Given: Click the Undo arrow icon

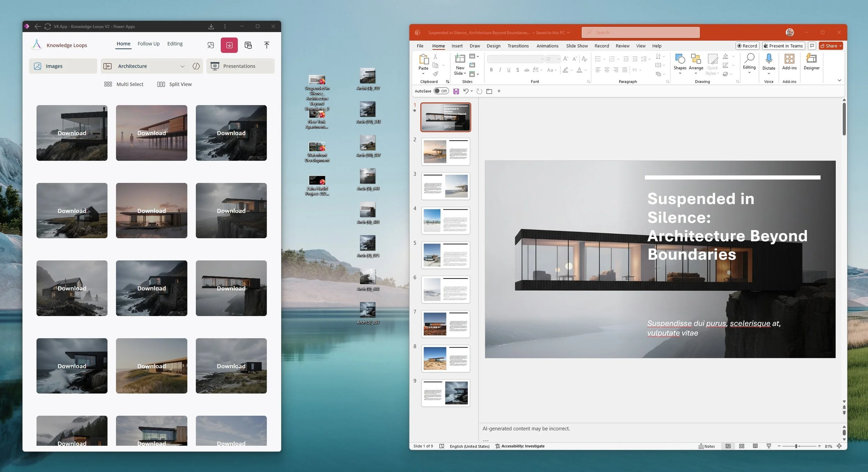Looking at the screenshot, I should point(466,91).
